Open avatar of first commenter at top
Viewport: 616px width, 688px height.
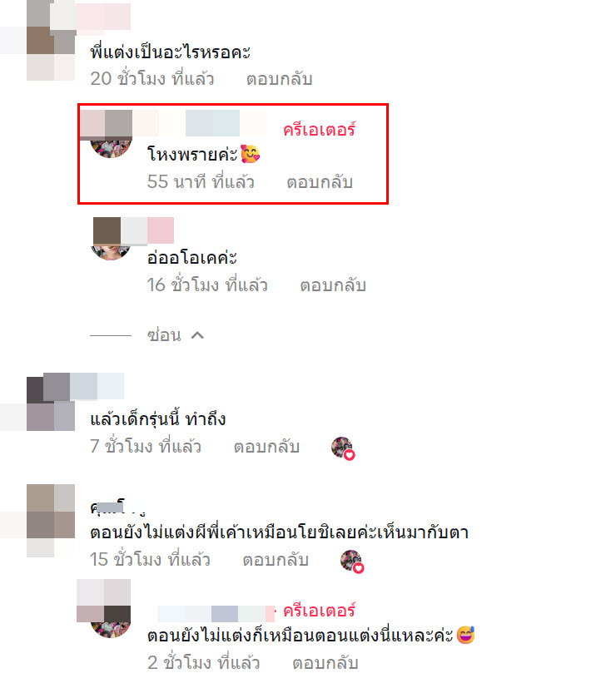51,42
